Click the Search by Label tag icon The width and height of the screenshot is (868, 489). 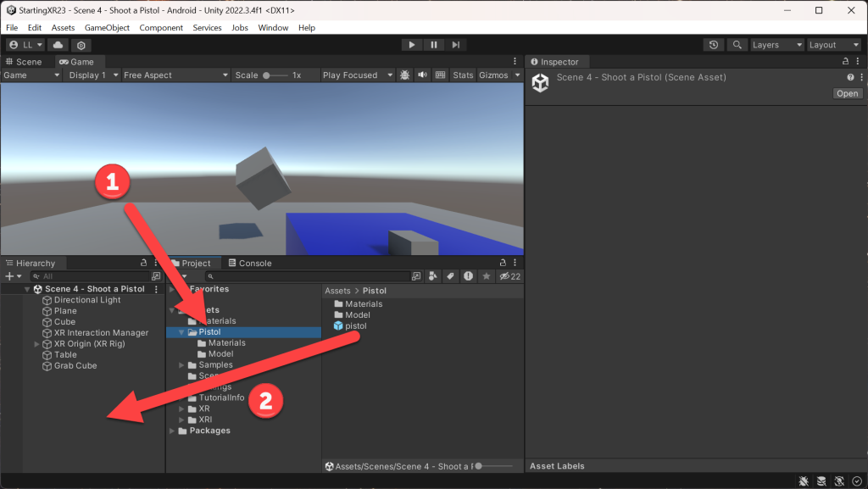451,276
